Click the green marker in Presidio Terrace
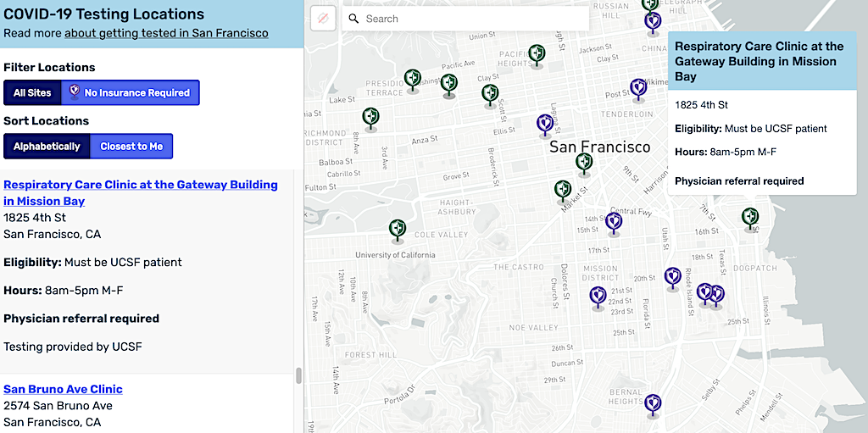This screenshot has height=433, width=868. pyautogui.click(x=413, y=79)
